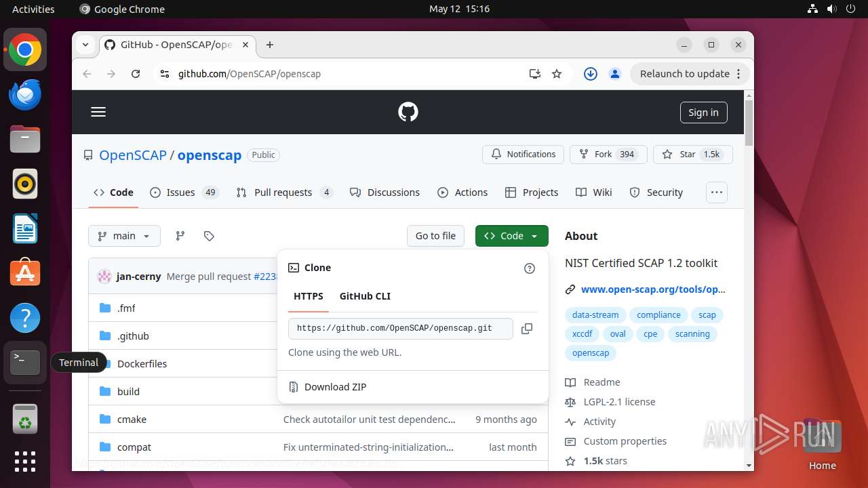
Task: Click the Notifications button
Action: (x=524, y=155)
